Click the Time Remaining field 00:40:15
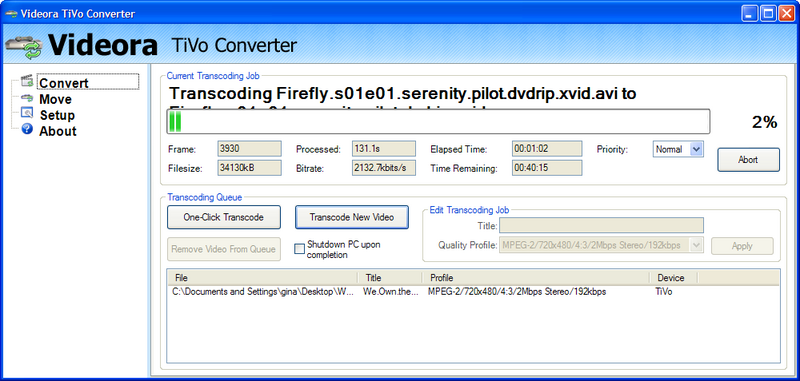The image size is (800, 381). tap(547, 168)
